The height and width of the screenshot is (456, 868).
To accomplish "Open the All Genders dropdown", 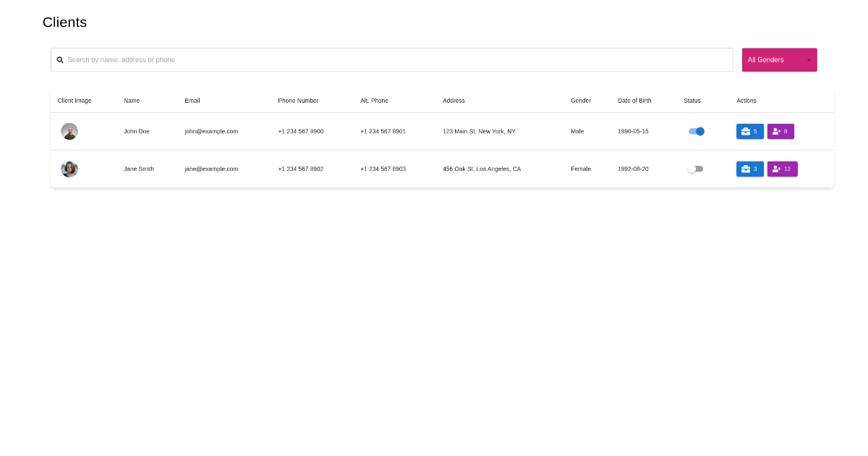I will point(779,60).
